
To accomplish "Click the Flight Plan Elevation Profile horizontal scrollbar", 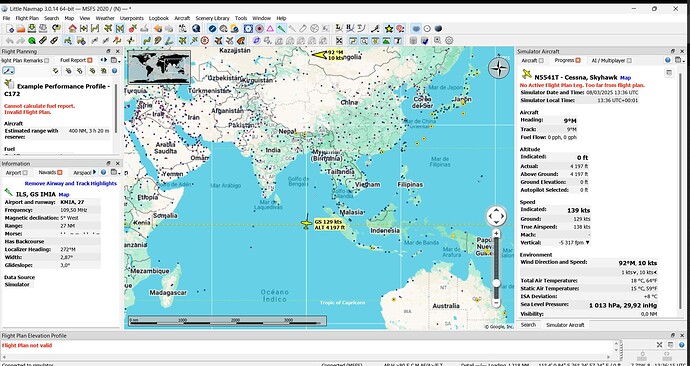I will [306, 357].
